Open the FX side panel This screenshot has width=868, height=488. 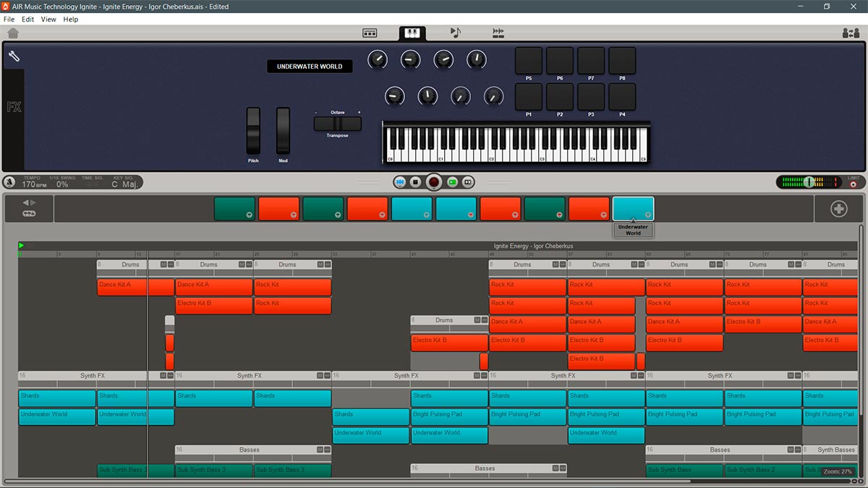point(14,107)
